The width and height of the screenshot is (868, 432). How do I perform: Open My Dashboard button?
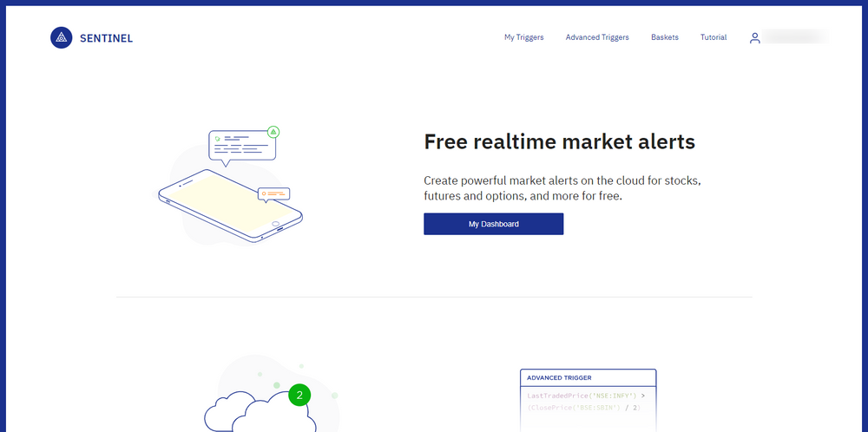[x=494, y=224]
